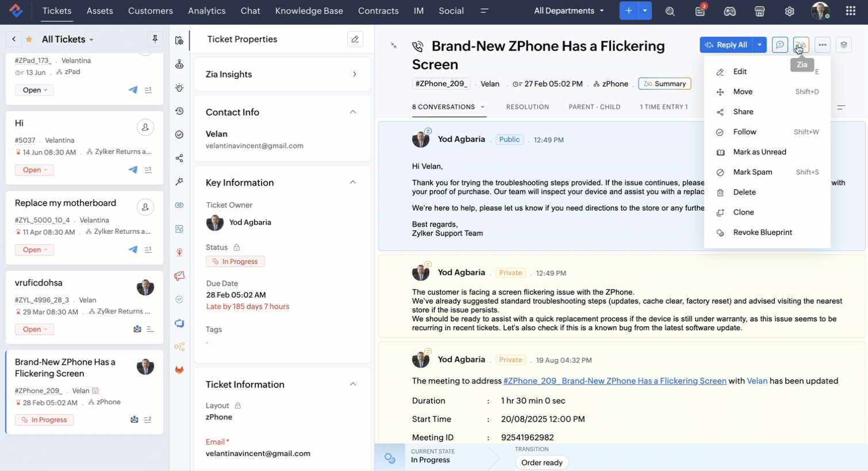Open the All Departments dropdown
Screen dimensions: 868x471
569,11
